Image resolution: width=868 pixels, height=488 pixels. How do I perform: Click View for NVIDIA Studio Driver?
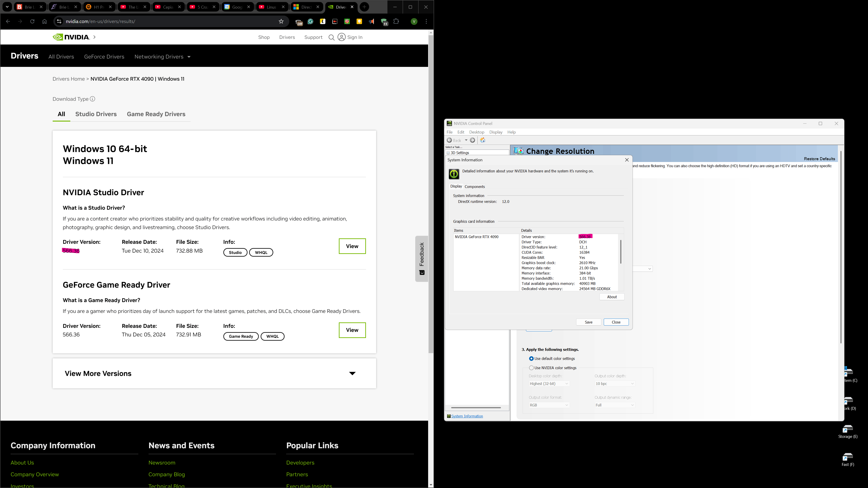click(x=352, y=246)
